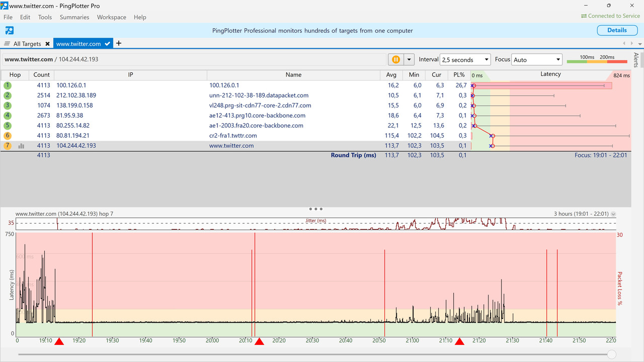
Task: Open the 3 hours timeframe dropdown
Action: point(613,214)
